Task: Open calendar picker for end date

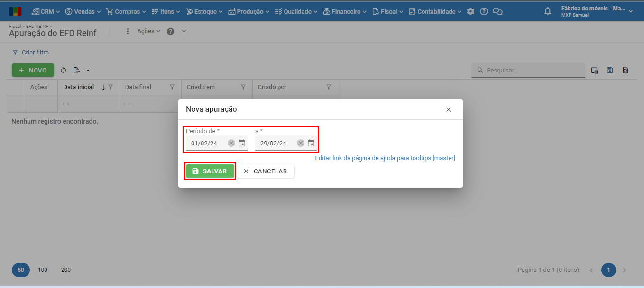Action: click(x=311, y=143)
